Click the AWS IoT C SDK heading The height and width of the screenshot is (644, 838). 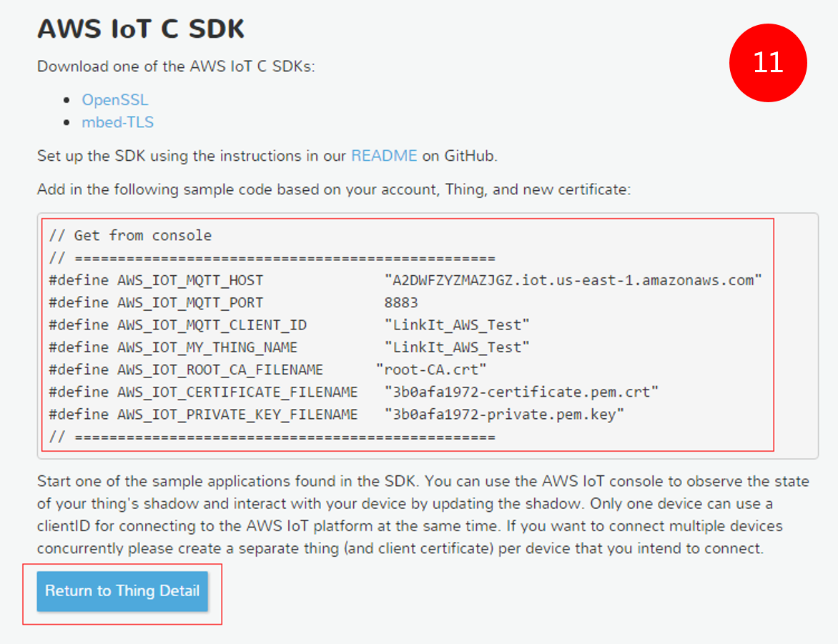click(141, 29)
